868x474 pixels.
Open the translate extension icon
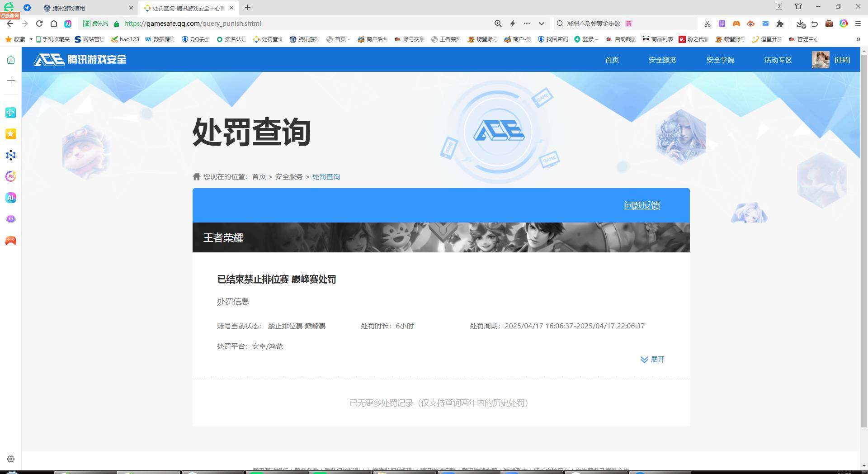click(x=722, y=24)
